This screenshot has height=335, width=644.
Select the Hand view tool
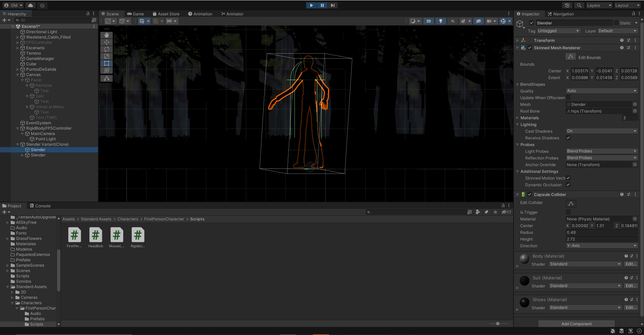point(106,35)
